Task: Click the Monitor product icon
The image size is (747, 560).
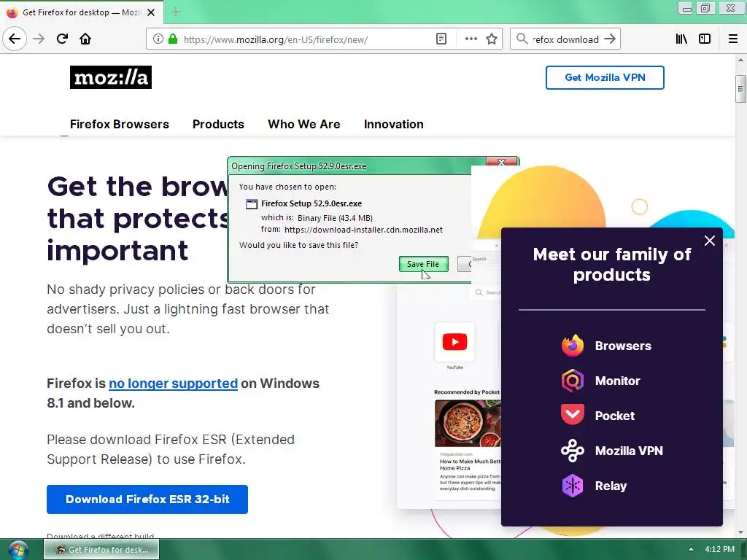Action: pyautogui.click(x=572, y=381)
